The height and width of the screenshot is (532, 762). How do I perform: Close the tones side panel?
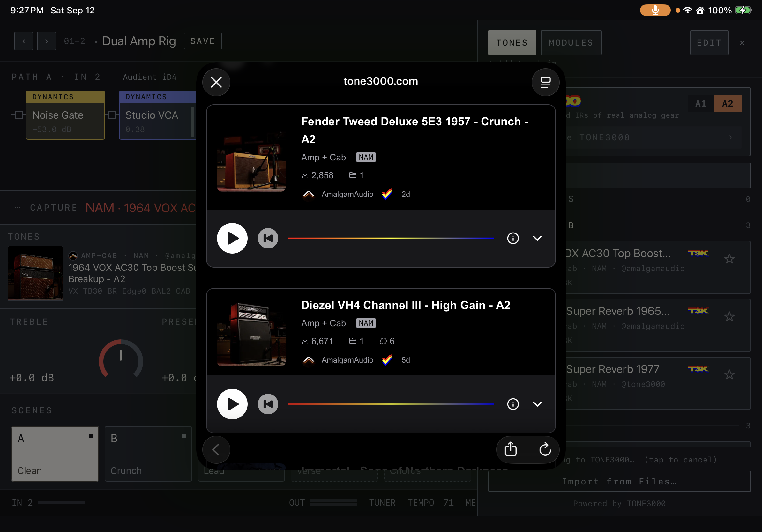[742, 43]
